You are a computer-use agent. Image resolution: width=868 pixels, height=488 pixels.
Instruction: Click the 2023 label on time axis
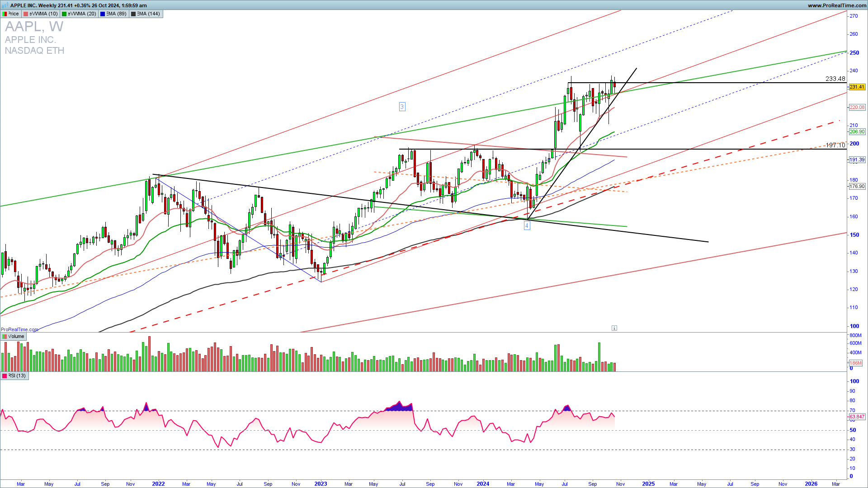tap(321, 484)
